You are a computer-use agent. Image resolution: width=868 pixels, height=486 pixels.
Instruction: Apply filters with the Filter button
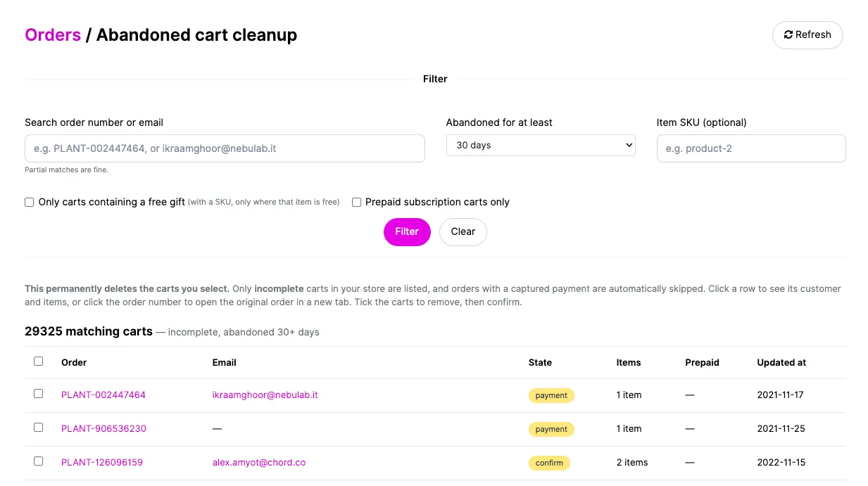(x=407, y=232)
